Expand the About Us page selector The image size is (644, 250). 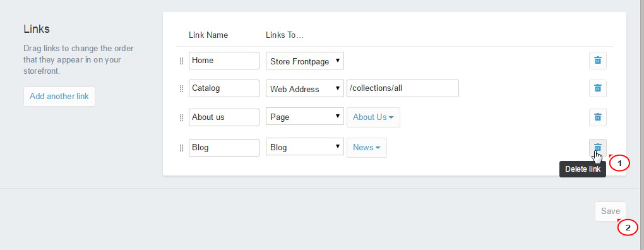(x=373, y=117)
